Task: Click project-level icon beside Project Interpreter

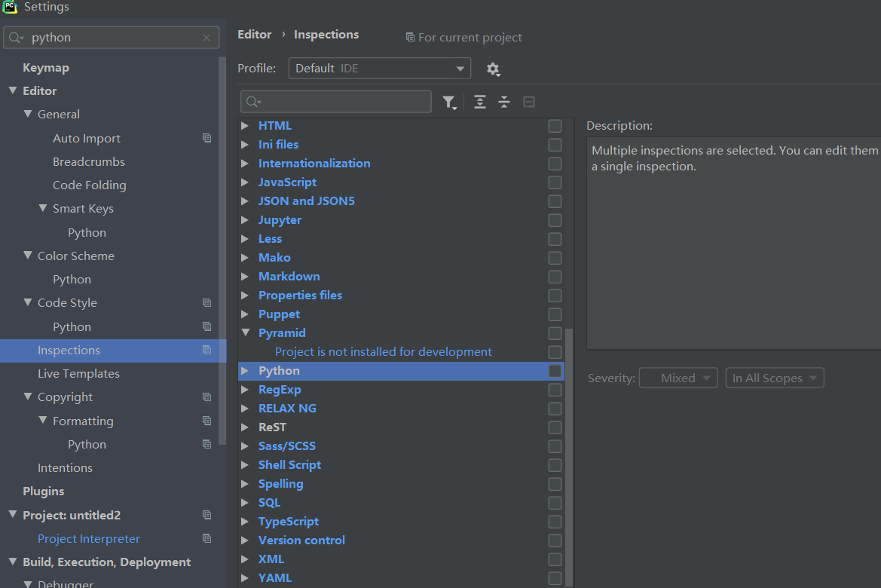Action: point(206,538)
